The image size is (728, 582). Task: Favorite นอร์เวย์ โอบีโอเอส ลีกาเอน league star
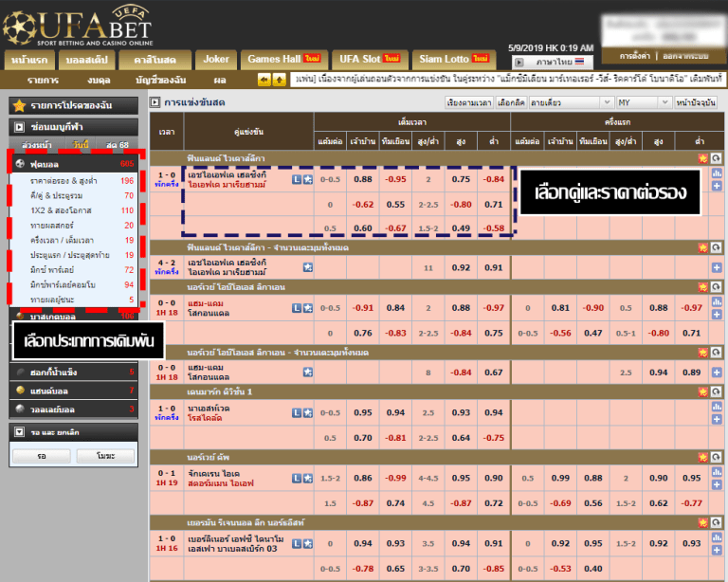(x=703, y=287)
